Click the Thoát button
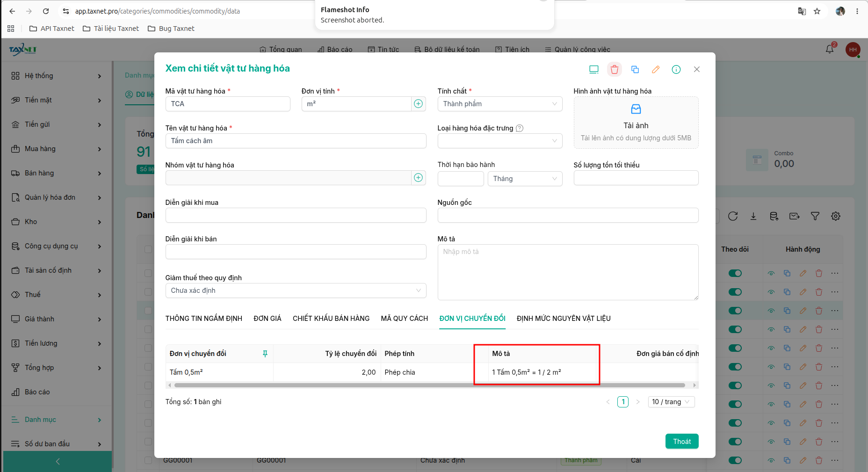This screenshot has width=868, height=472. click(681, 441)
